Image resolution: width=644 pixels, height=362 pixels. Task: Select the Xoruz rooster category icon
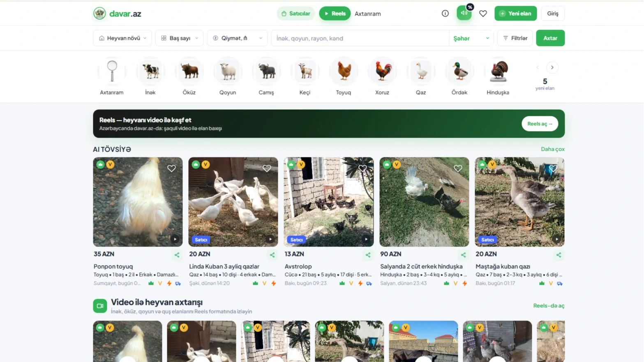(x=382, y=71)
